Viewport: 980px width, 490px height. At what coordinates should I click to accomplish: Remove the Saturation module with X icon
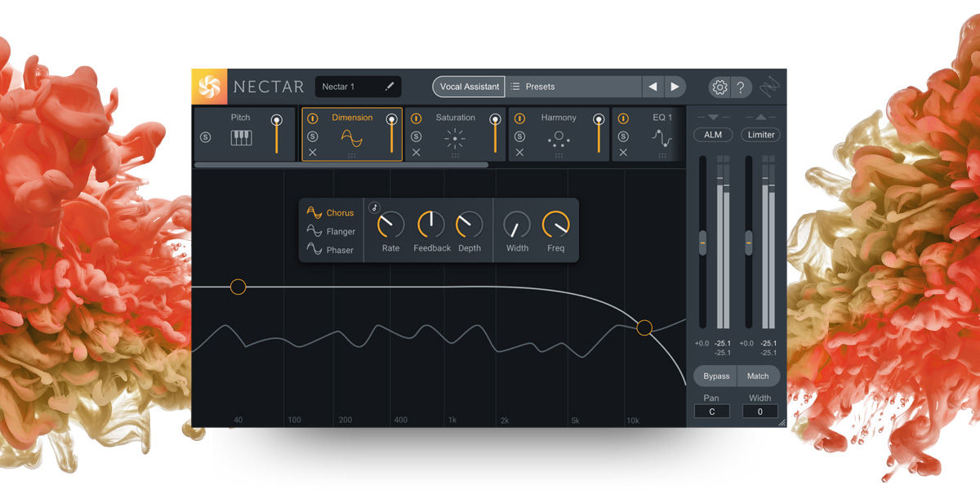click(416, 153)
